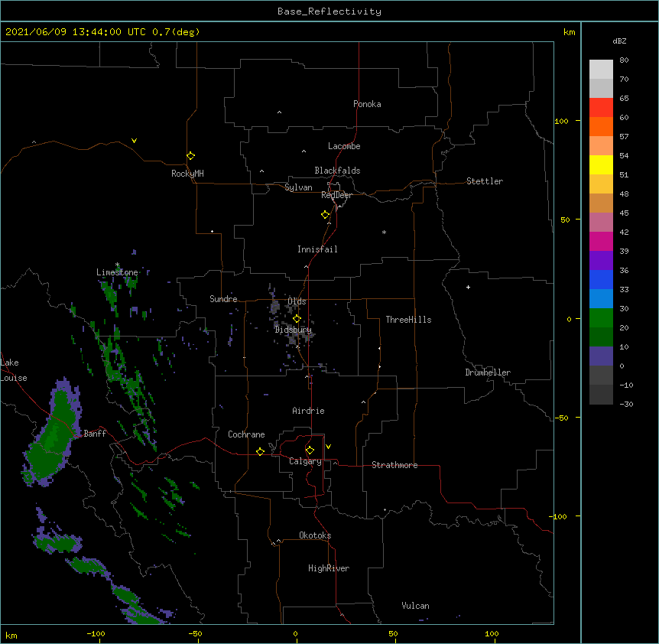The image size is (659, 644).
Task: Click the -30 value in dBZ legend
Action: click(626, 404)
